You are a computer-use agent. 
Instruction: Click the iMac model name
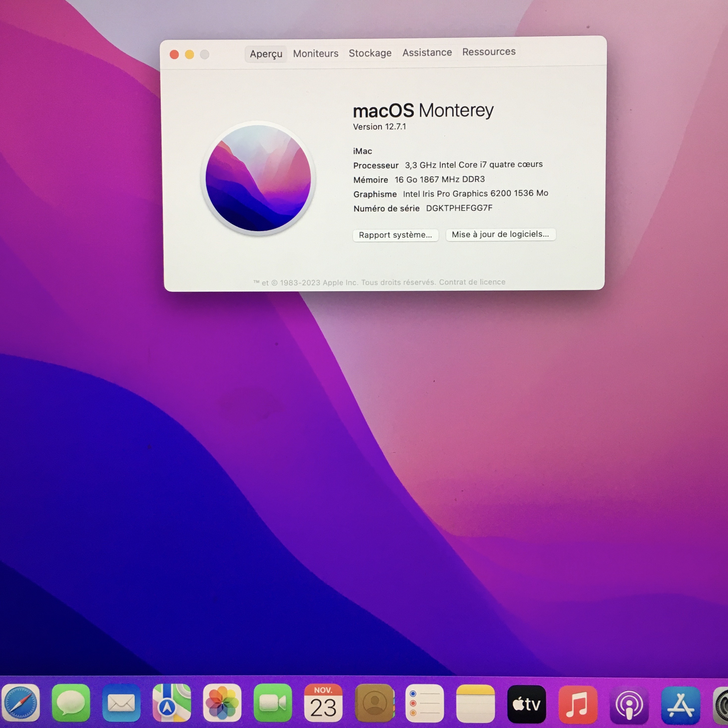coord(362,151)
